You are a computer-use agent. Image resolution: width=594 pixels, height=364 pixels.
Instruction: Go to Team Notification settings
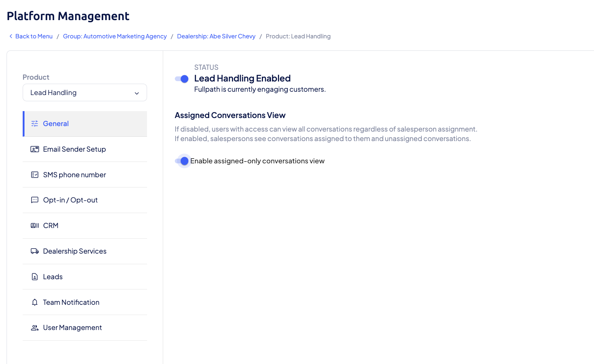(85, 302)
